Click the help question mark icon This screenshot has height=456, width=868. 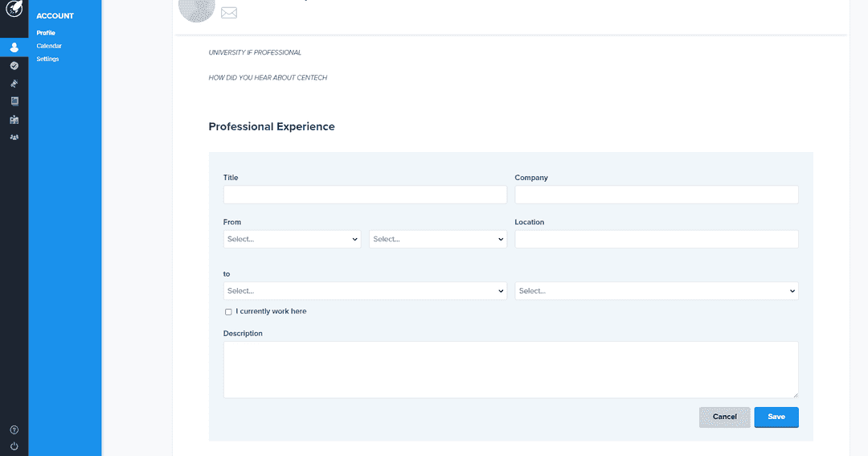[x=14, y=430]
